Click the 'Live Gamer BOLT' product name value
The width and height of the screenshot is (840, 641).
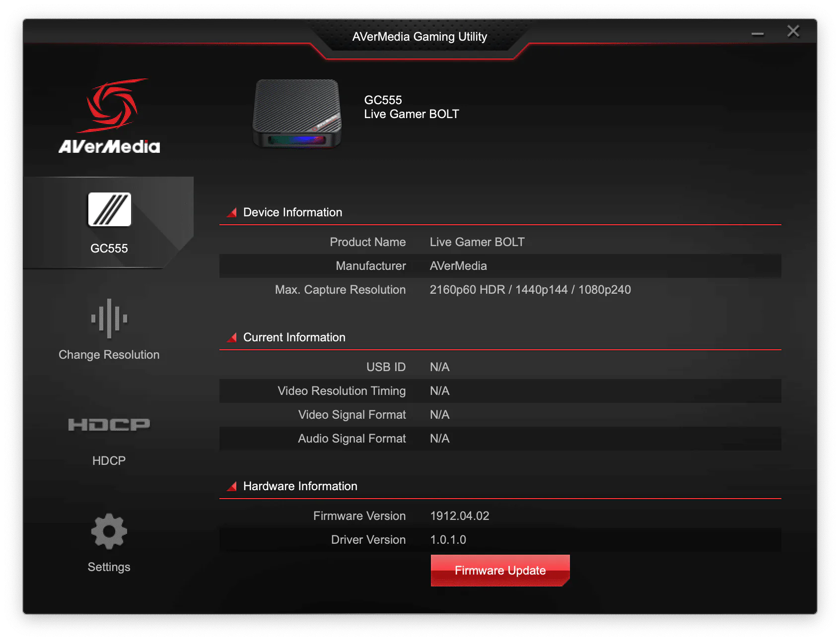point(477,242)
